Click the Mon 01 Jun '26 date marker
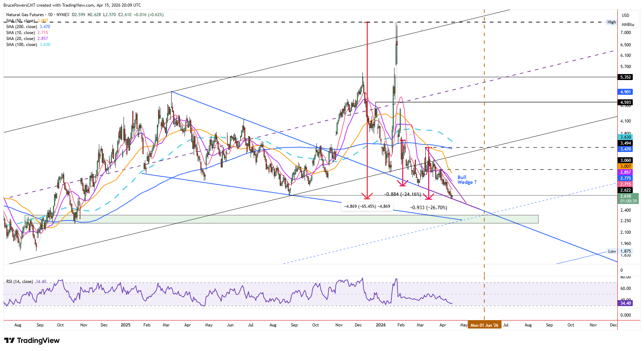The image size is (644, 351). click(484, 325)
